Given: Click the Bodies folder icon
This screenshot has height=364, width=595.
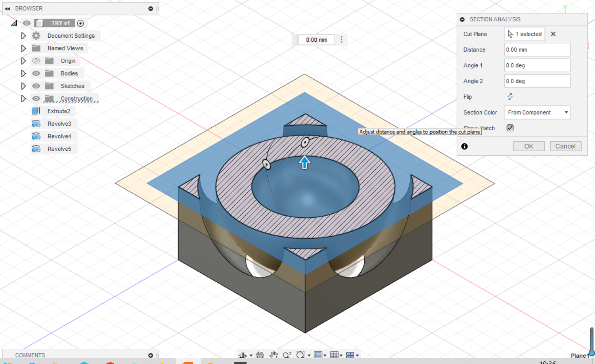Looking at the screenshot, I should tap(49, 73).
